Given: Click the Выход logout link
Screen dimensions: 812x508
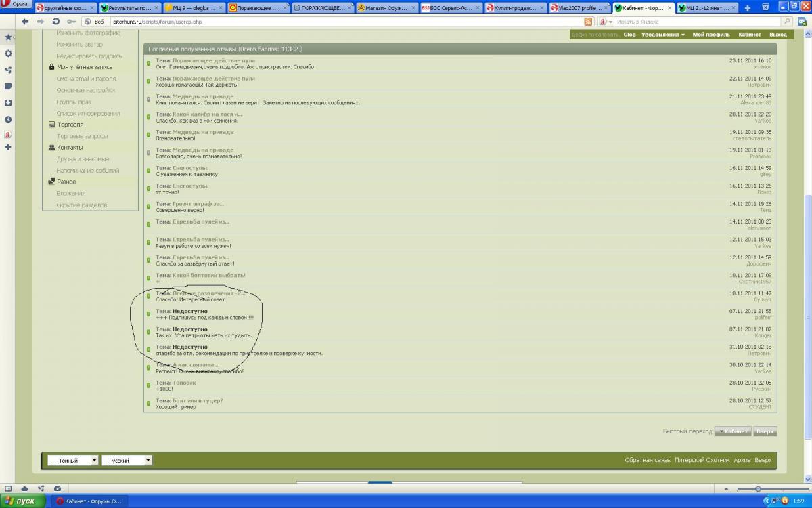Looking at the screenshot, I should [x=777, y=35].
